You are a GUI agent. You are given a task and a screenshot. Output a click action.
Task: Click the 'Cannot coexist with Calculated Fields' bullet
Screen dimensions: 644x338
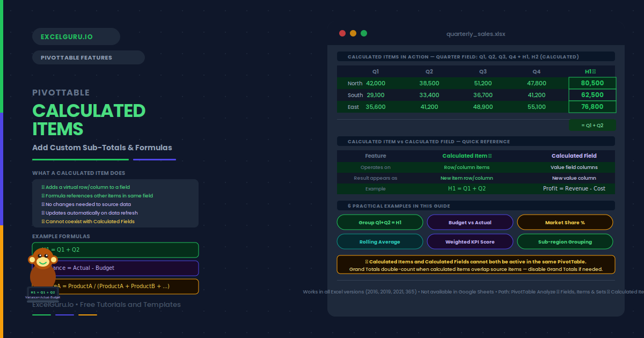[x=88, y=222]
